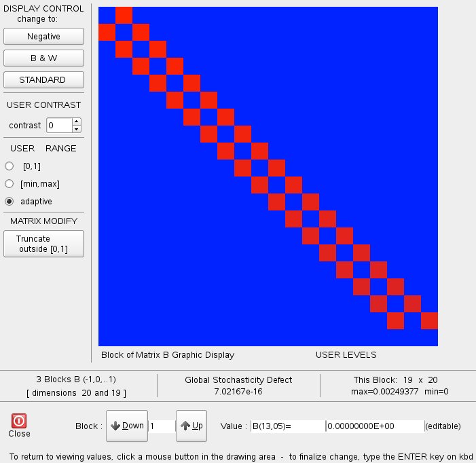Switch display to STANDARD mode
This screenshot has height=463, width=476.
[43, 79]
